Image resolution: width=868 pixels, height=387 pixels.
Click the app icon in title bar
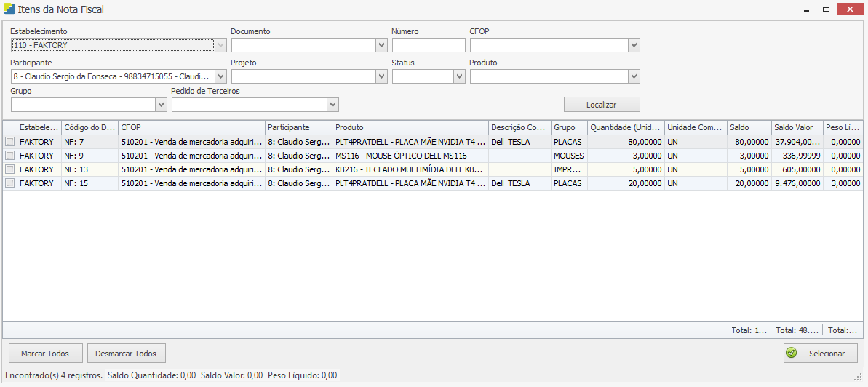(9, 9)
